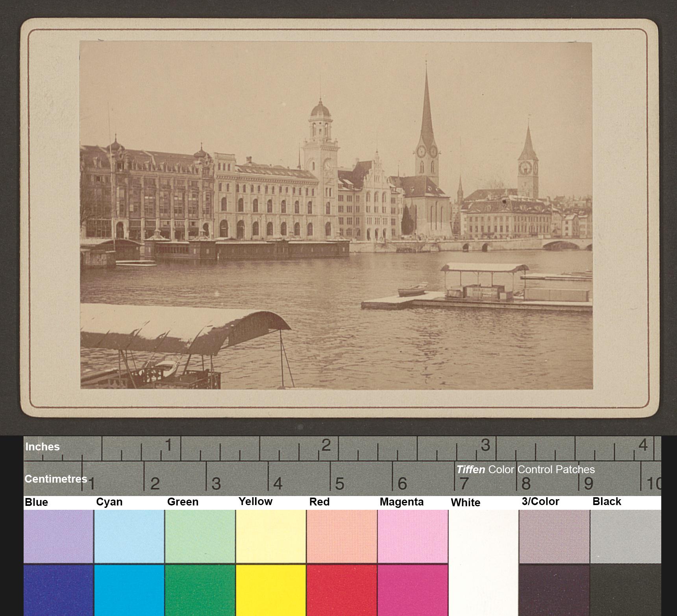677x616 pixels.
Task: Click the number 1 on the inches scale
Action: [x=168, y=446]
